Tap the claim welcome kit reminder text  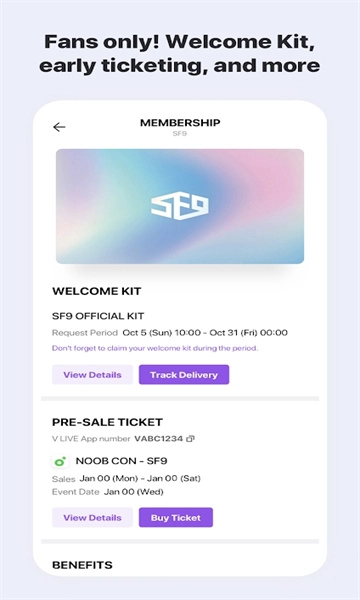155,348
